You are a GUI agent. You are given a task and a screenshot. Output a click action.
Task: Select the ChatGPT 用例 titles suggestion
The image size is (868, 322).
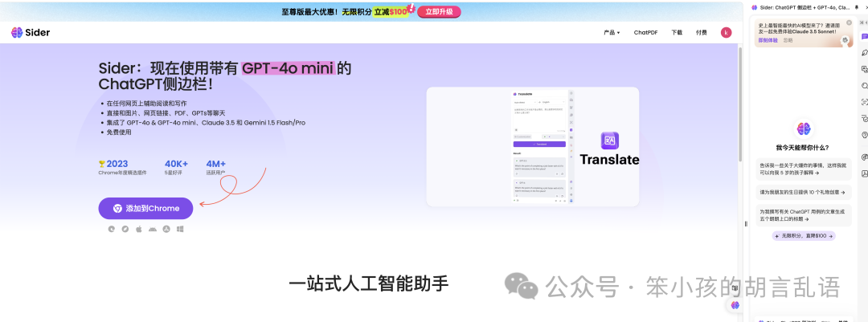coord(804,215)
